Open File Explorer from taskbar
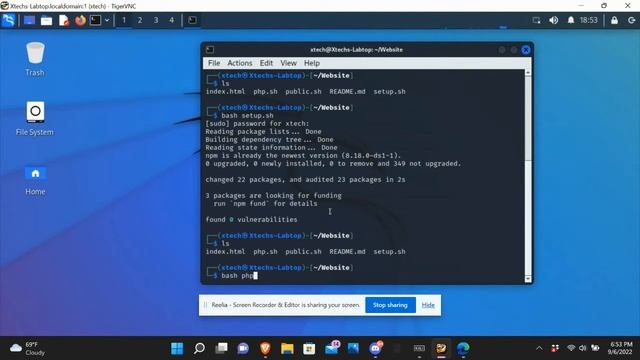640x360 pixels. (x=287, y=348)
